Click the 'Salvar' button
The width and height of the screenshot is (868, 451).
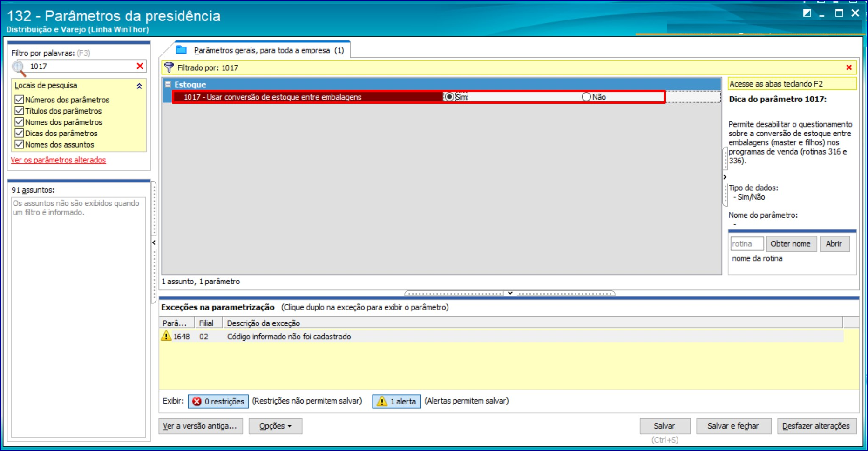coord(664,426)
